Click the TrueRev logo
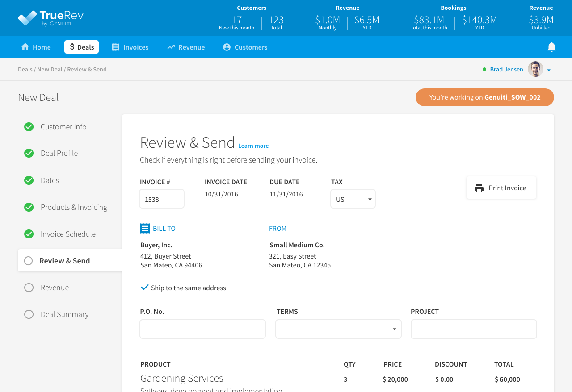 50,18
